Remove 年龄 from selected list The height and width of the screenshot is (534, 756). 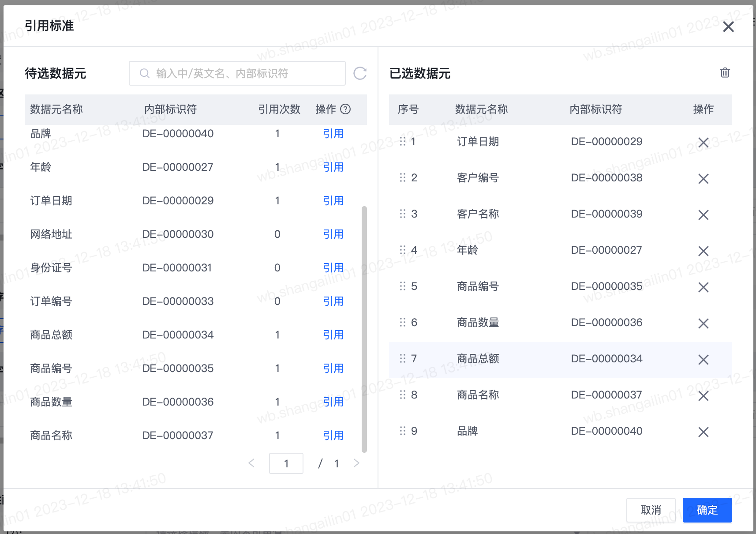704,251
